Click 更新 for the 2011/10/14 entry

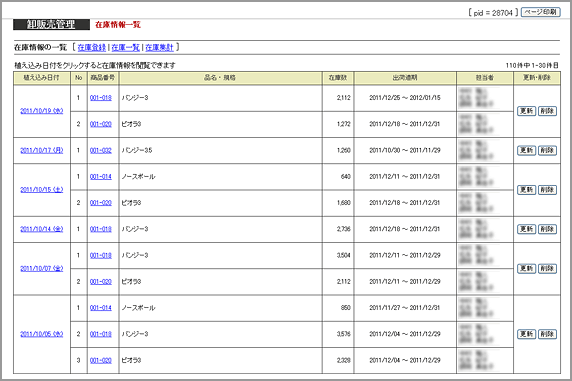point(526,229)
